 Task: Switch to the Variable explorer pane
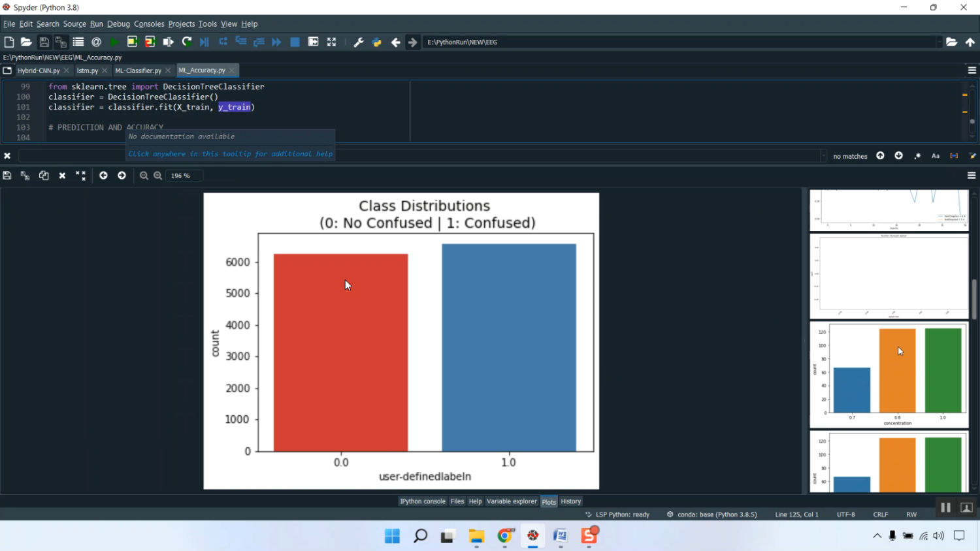[x=512, y=501]
